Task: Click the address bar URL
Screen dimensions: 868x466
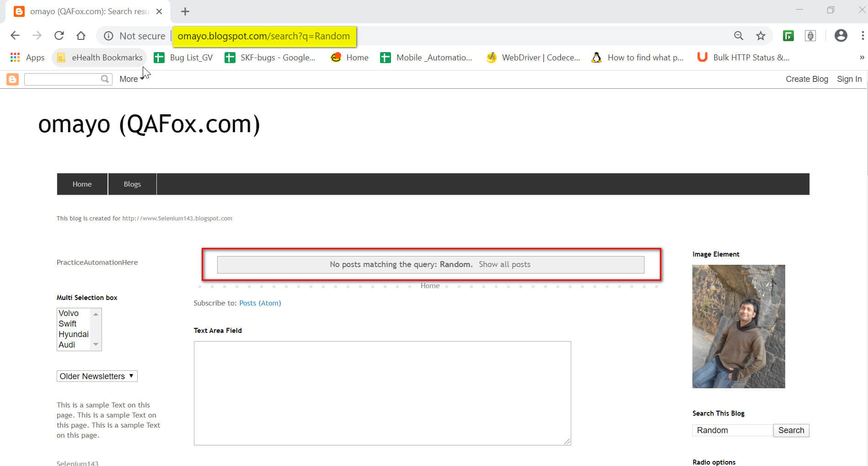Action: click(264, 36)
